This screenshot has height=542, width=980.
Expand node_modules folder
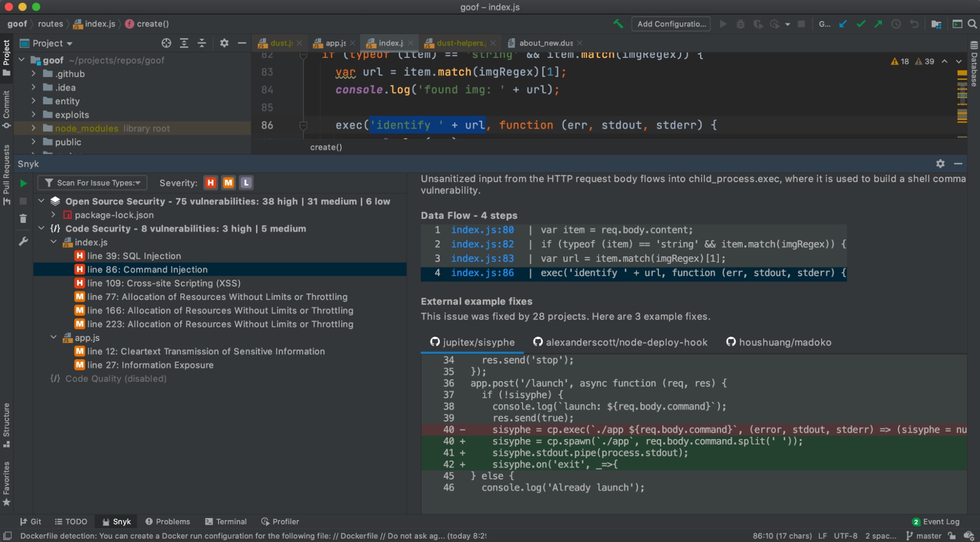(x=33, y=128)
